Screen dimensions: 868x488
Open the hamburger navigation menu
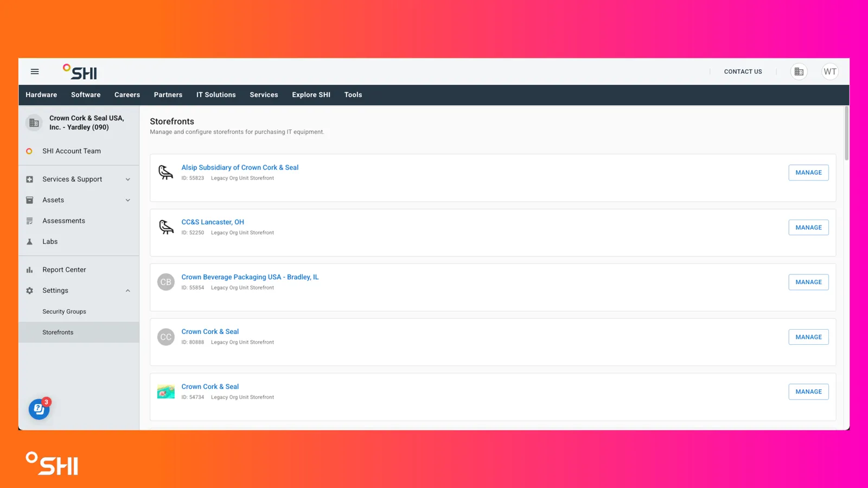point(35,72)
